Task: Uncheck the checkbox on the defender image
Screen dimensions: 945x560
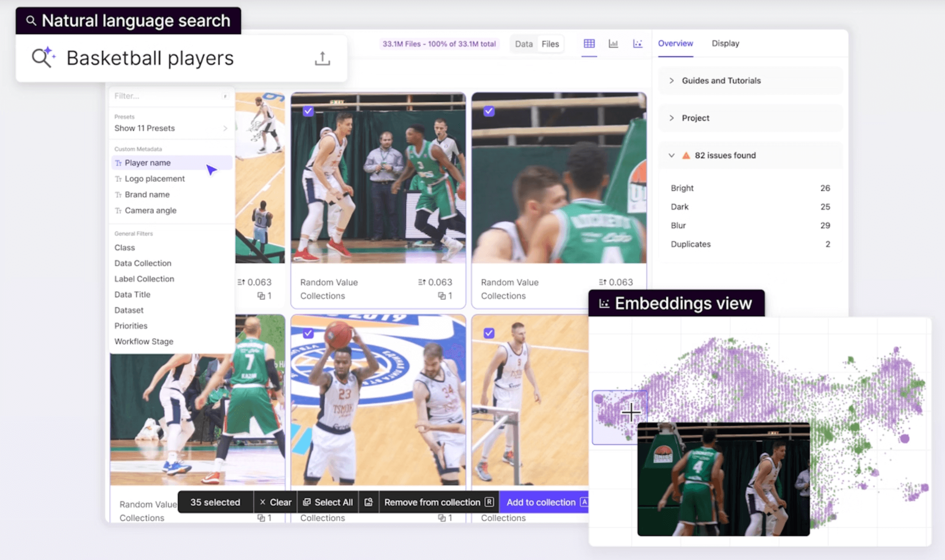Action: coord(308,111)
